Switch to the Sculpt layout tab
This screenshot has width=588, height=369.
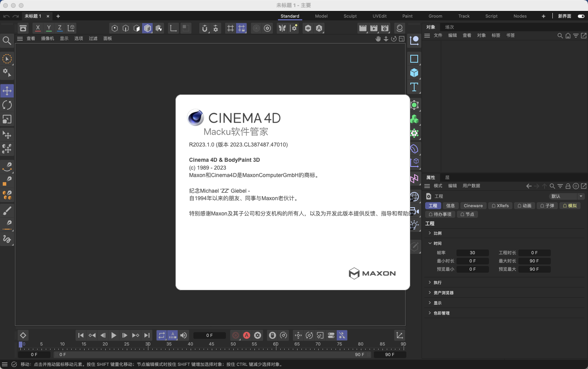(350, 16)
